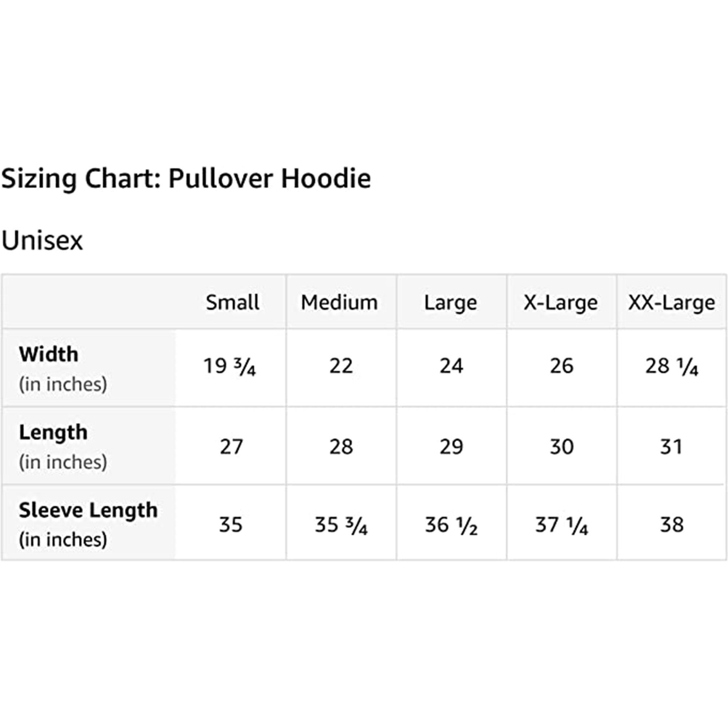The width and height of the screenshot is (728, 728).
Task: Select the XX-Large column header
Action: pyautogui.click(x=672, y=302)
